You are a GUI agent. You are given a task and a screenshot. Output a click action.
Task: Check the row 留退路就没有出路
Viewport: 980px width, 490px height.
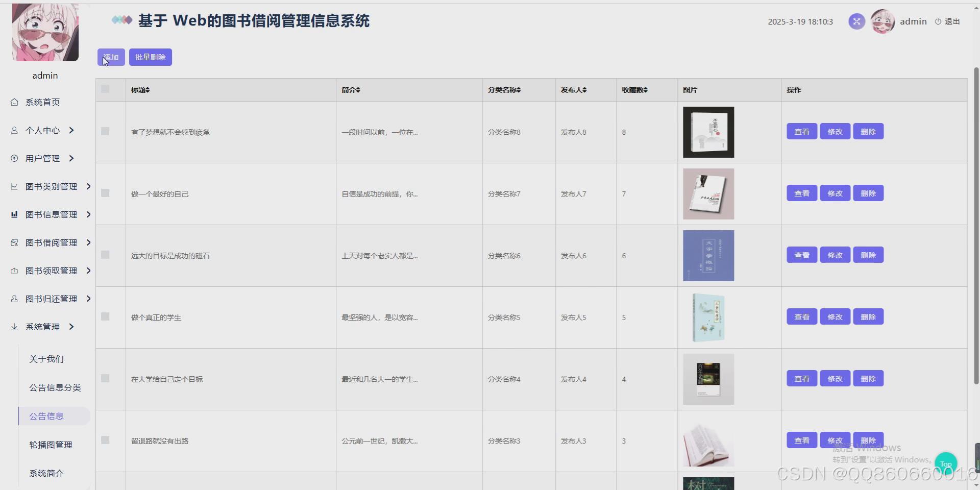(x=105, y=440)
